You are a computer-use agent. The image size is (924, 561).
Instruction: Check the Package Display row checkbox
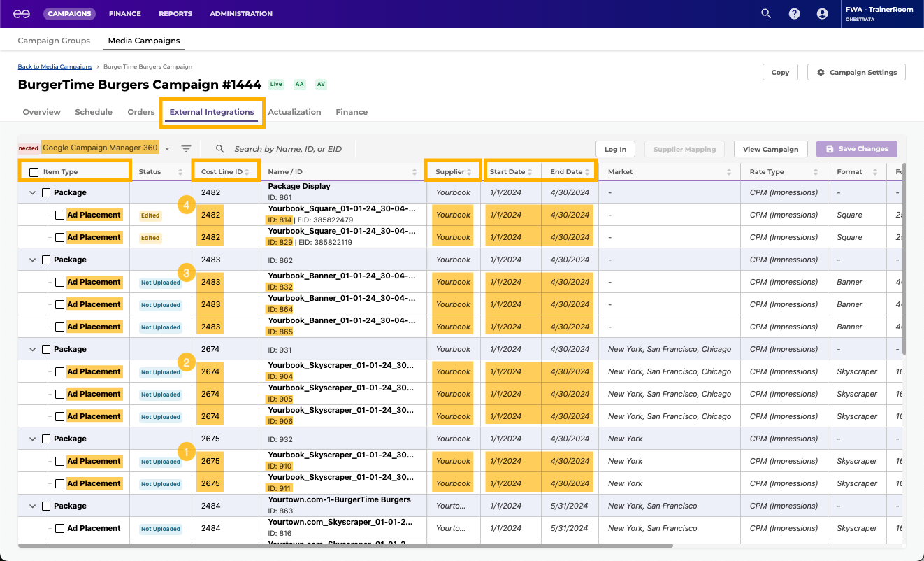pyautogui.click(x=46, y=192)
